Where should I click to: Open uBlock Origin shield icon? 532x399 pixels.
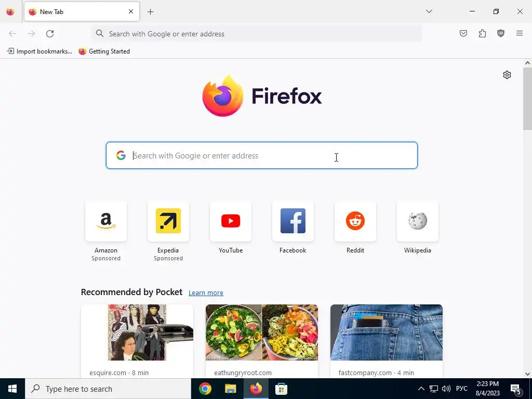(x=501, y=33)
